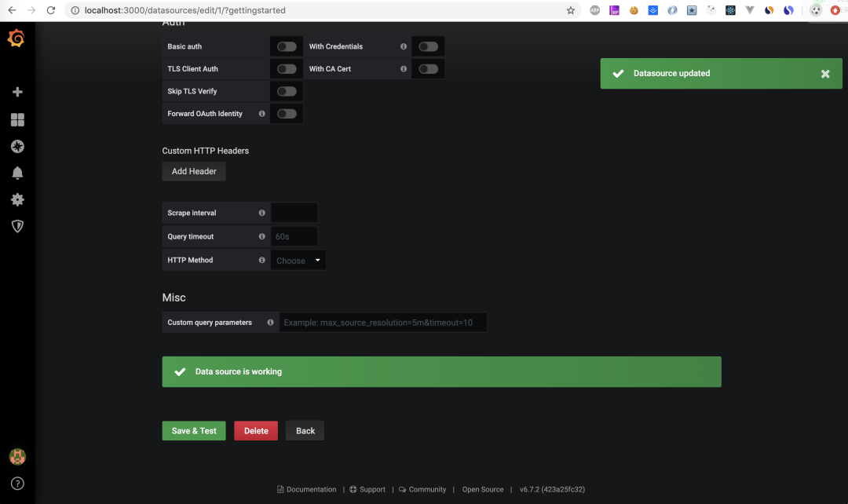Click the Save & Test button
The image size is (848, 504).
coord(194,431)
